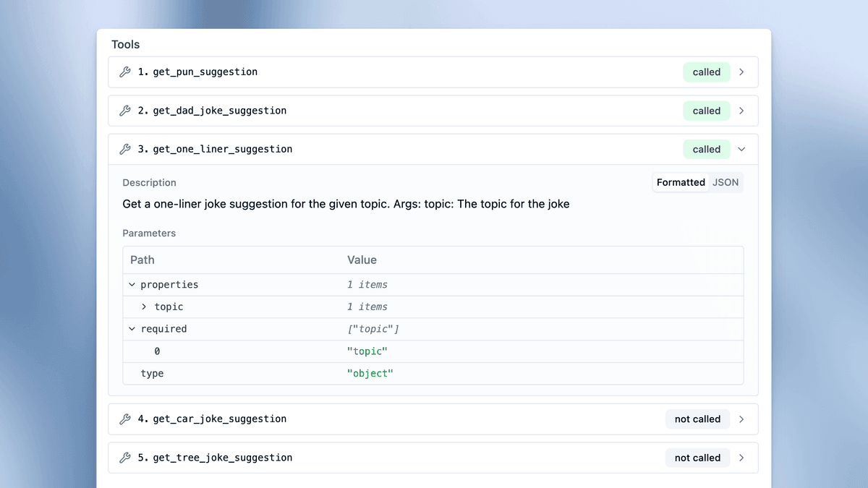Collapse the properties tree row
868x488 pixels.
click(x=132, y=285)
